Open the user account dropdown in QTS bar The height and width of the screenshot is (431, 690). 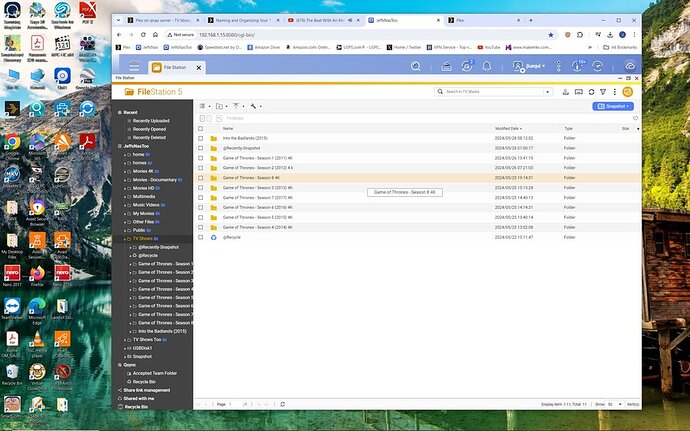pos(529,66)
